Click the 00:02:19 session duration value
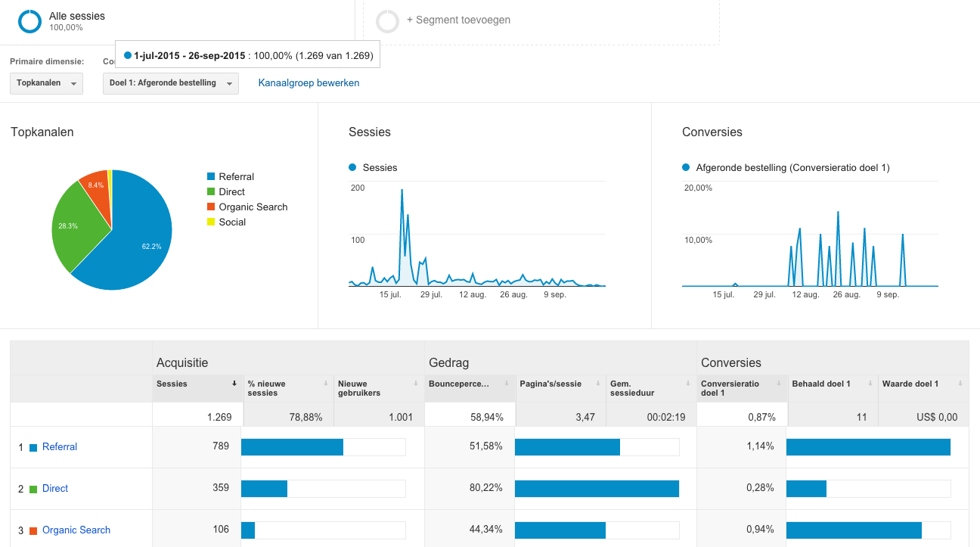 [x=665, y=417]
